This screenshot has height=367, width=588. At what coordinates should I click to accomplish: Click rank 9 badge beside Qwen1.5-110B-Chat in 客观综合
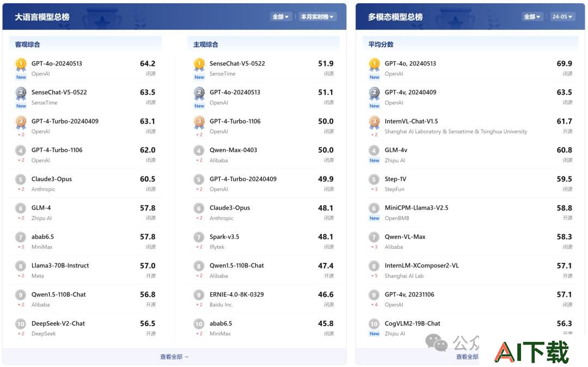click(x=21, y=295)
